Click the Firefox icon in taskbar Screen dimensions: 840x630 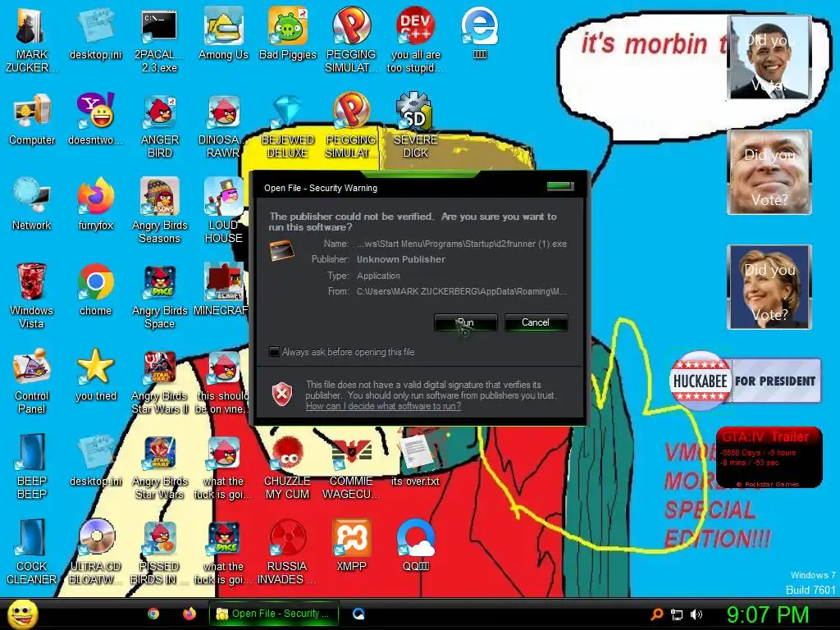pyautogui.click(x=189, y=614)
